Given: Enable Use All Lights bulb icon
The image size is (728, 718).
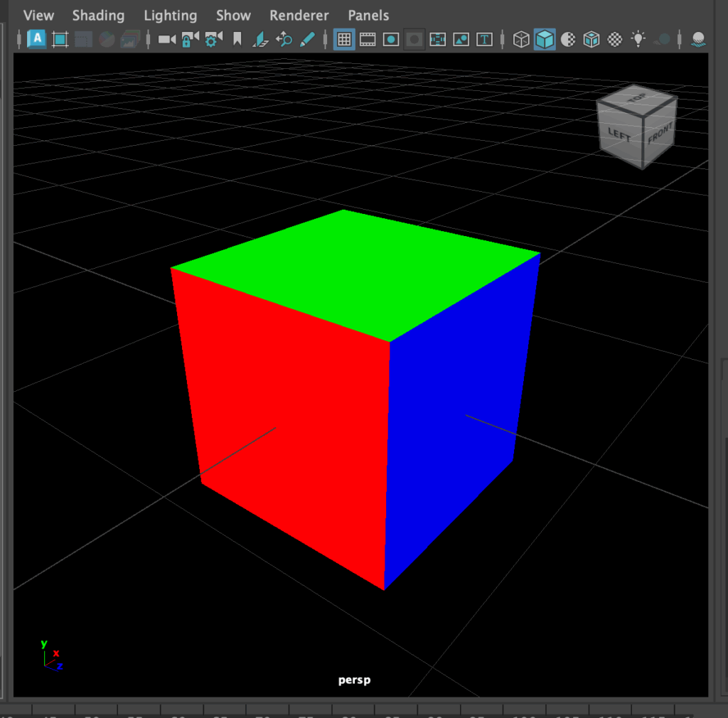Looking at the screenshot, I should coord(639,40).
